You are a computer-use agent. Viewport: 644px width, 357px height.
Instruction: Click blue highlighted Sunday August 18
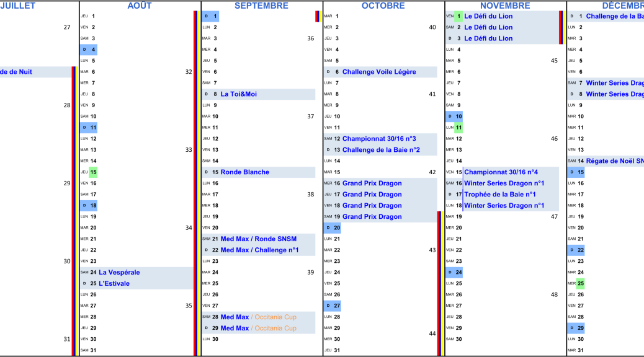[89, 206]
